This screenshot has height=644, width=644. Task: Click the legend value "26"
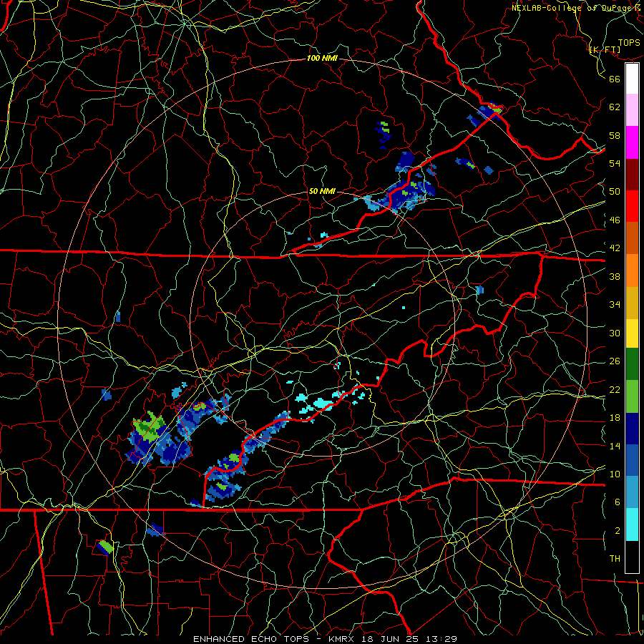pyautogui.click(x=615, y=361)
